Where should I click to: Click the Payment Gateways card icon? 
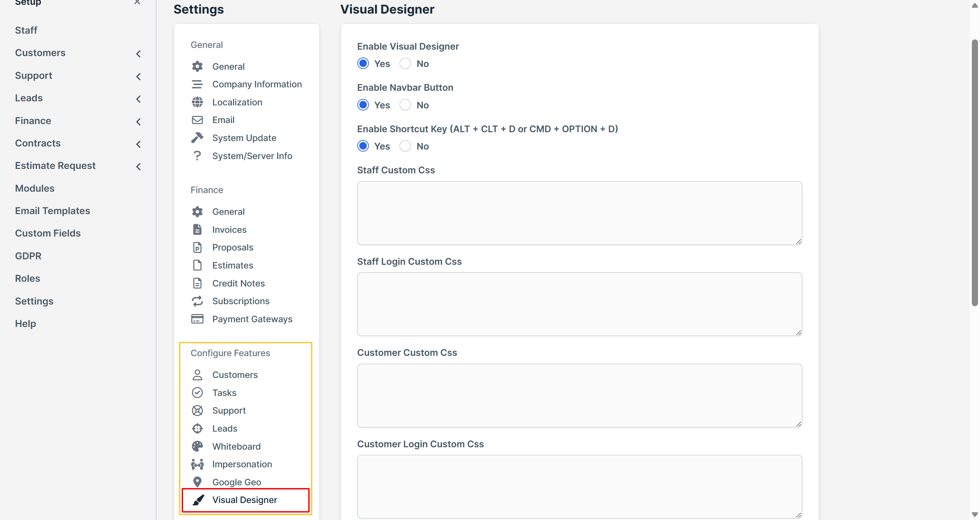pos(197,319)
